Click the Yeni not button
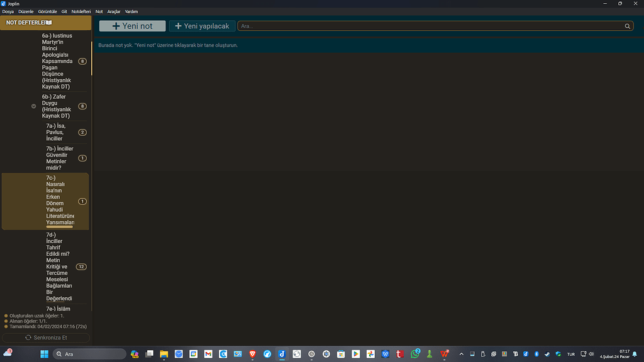This screenshot has height=362, width=644. click(132, 26)
